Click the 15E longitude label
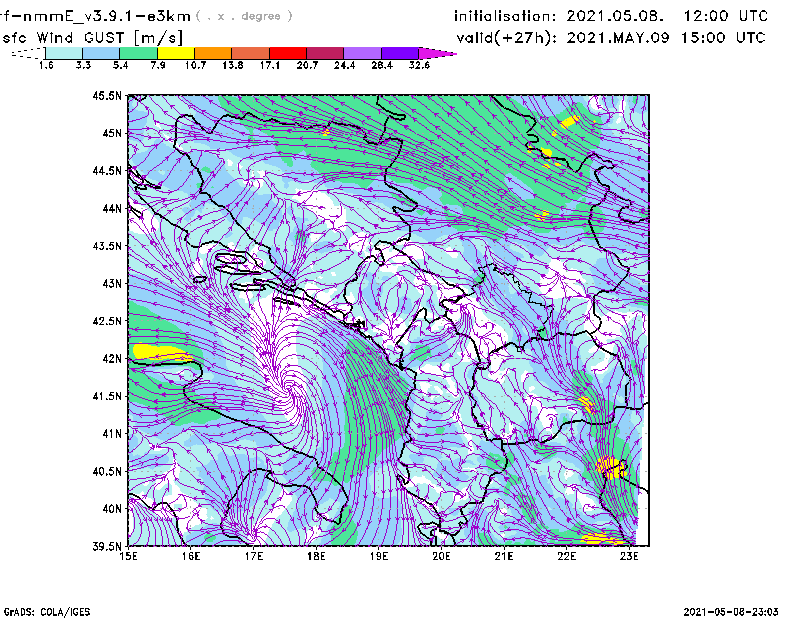This screenshot has height=618, width=800. tap(128, 556)
